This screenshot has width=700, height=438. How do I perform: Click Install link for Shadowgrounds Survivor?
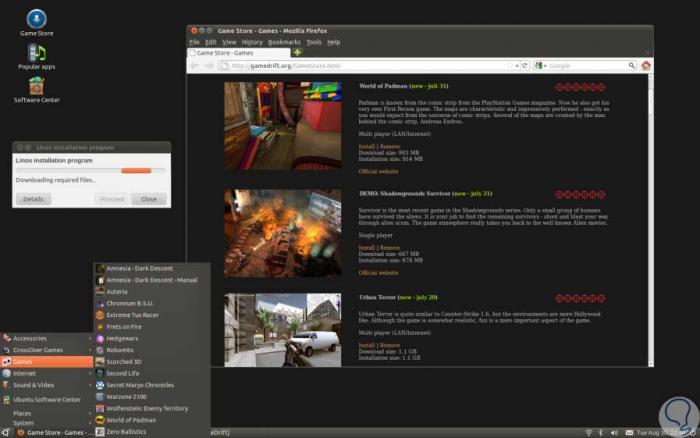click(367, 248)
